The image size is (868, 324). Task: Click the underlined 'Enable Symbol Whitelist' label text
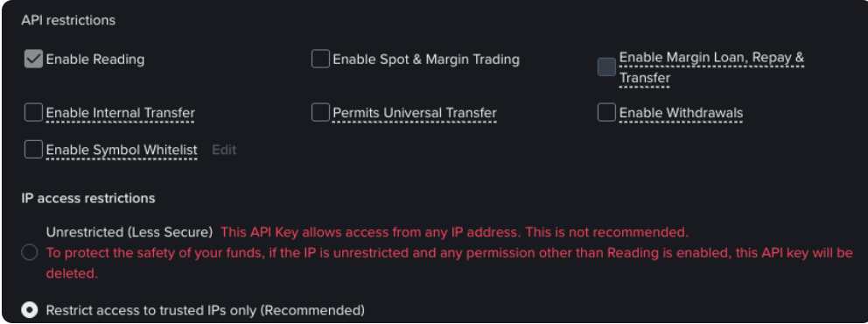122,150
